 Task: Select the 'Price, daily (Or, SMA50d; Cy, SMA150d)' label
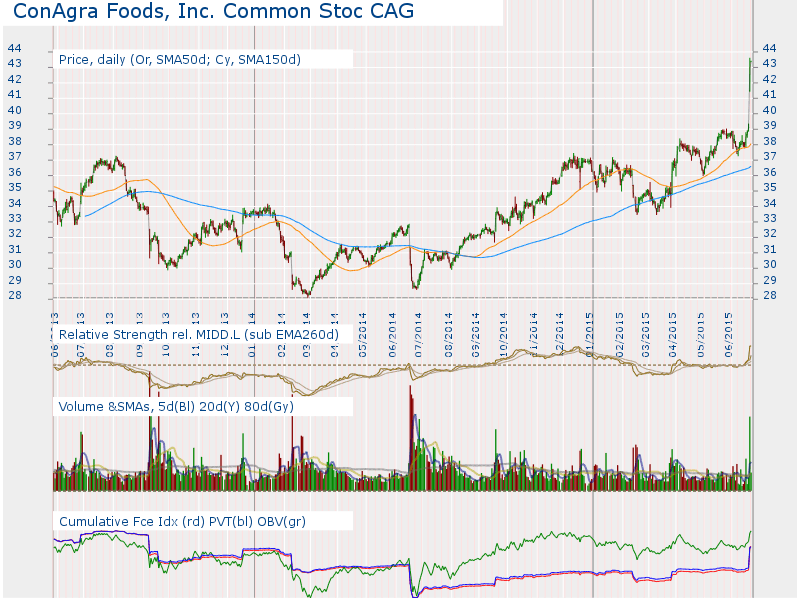click(x=179, y=59)
